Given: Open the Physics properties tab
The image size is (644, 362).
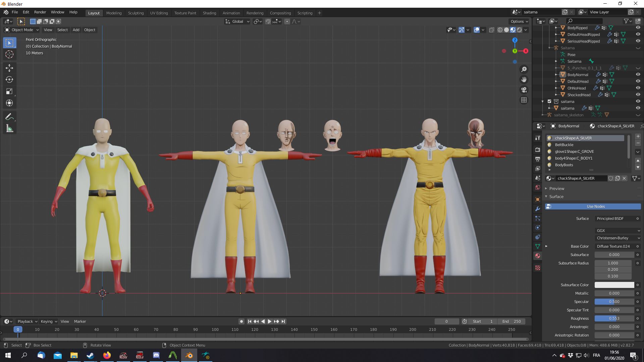Looking at the screenshot, I should [x=538, y=228].
